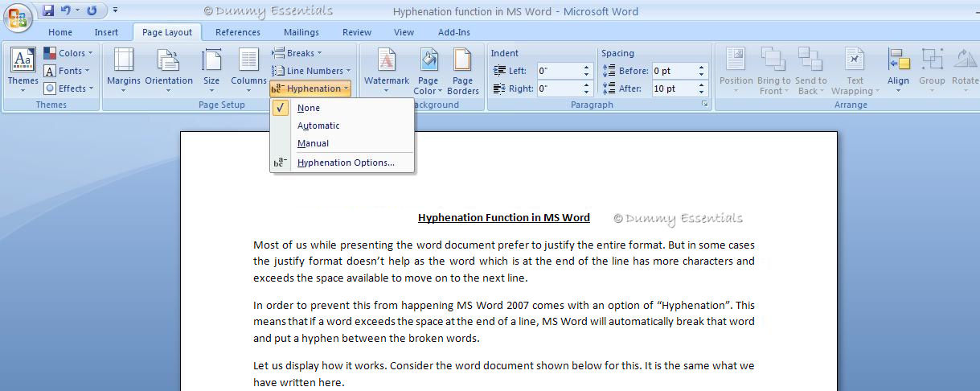Select the Page Layout tab

167,32
